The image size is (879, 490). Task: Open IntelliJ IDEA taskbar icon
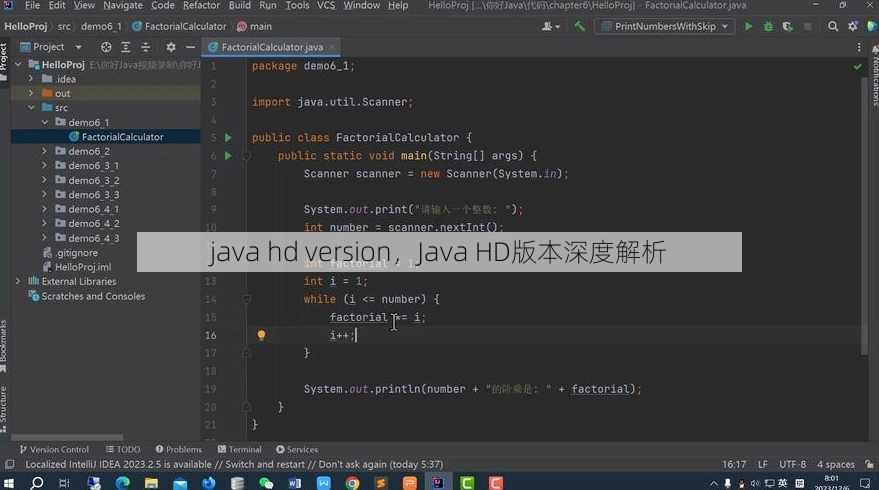coord(438,483)
